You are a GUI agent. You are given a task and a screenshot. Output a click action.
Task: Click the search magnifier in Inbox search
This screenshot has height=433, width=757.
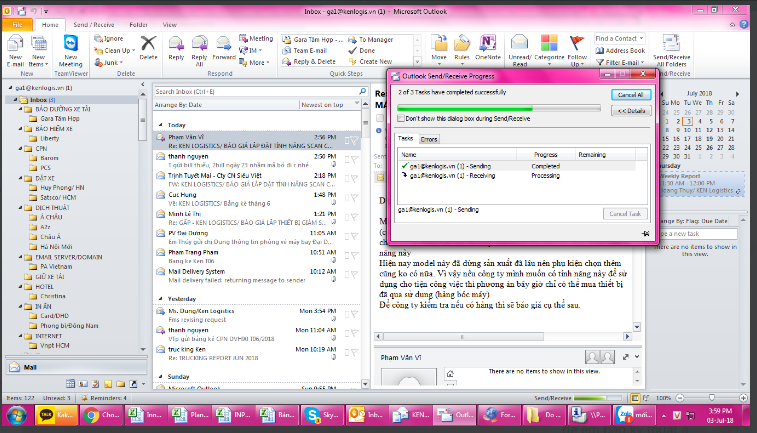point(363,91)
